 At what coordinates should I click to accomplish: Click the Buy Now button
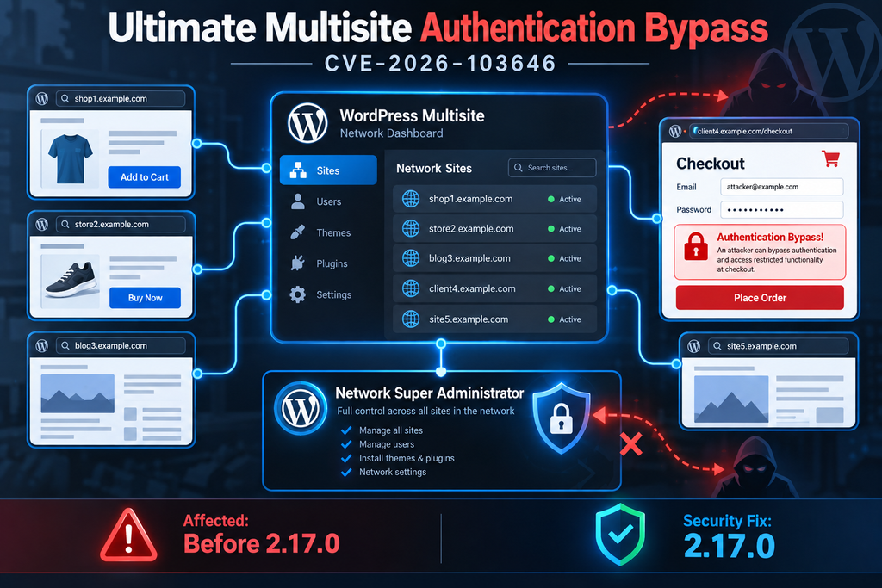(145, 298)
